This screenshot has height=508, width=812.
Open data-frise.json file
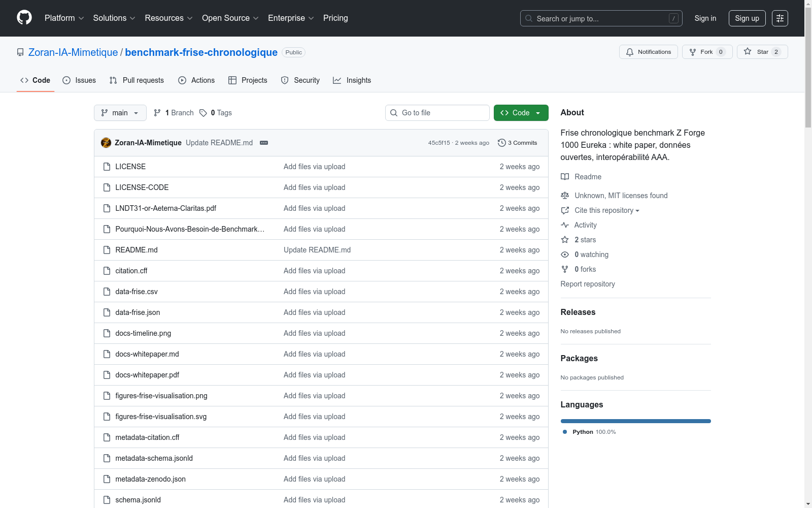138,312
